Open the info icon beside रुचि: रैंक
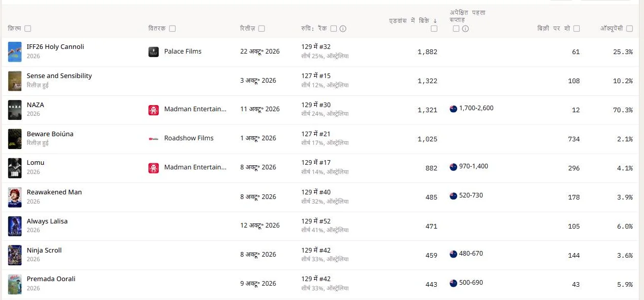This screenshot has width=644, height=300. [x=343, y=29]
